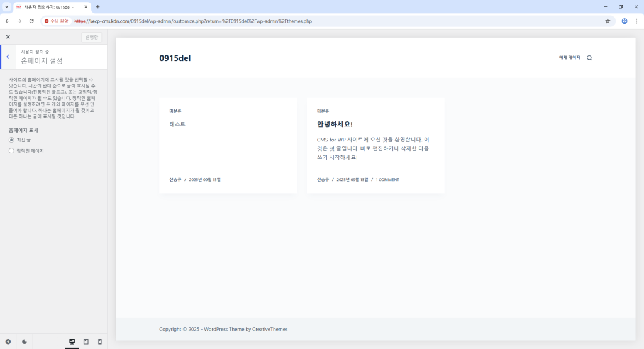
Task: Reload the page
Action: coord(31,21)
